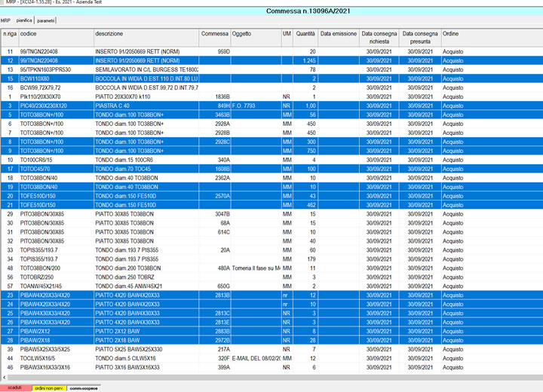Click the horizontal scrollbar track
The image size is (543, 392).
pos(275,377)
